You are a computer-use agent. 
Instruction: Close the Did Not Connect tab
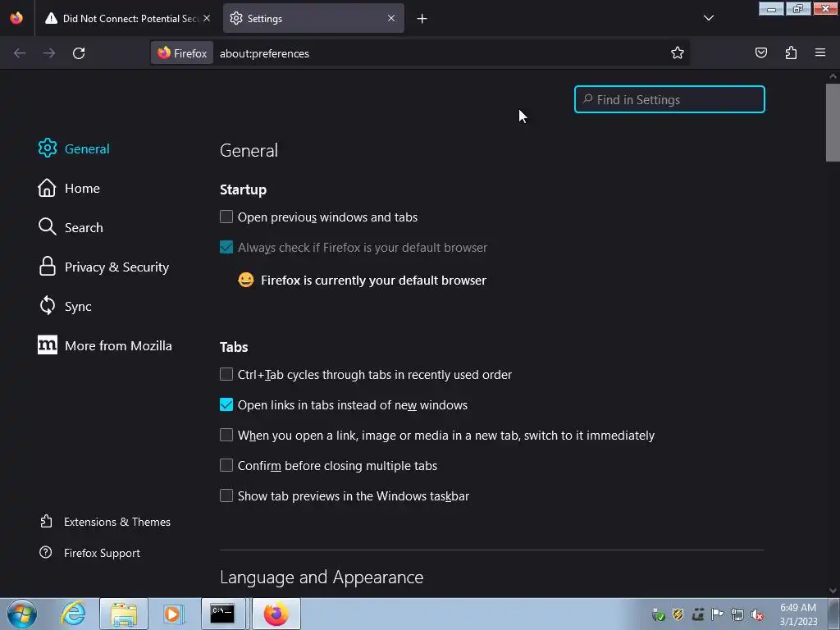(207, 18)
